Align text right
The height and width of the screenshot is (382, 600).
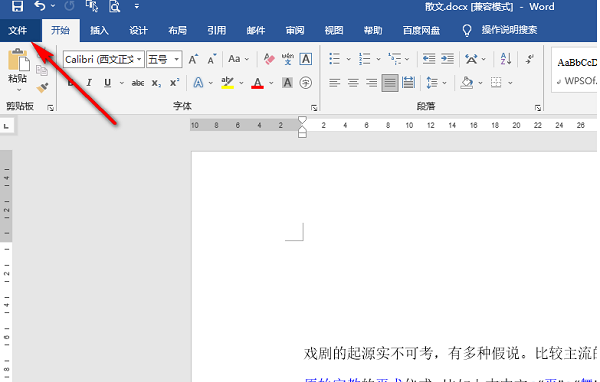click(x=371, y=83)
